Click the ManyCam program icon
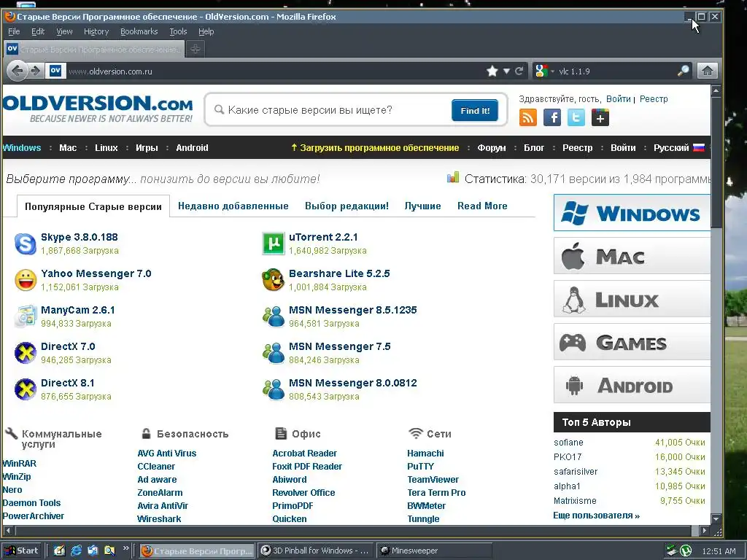 coord(26,316)
